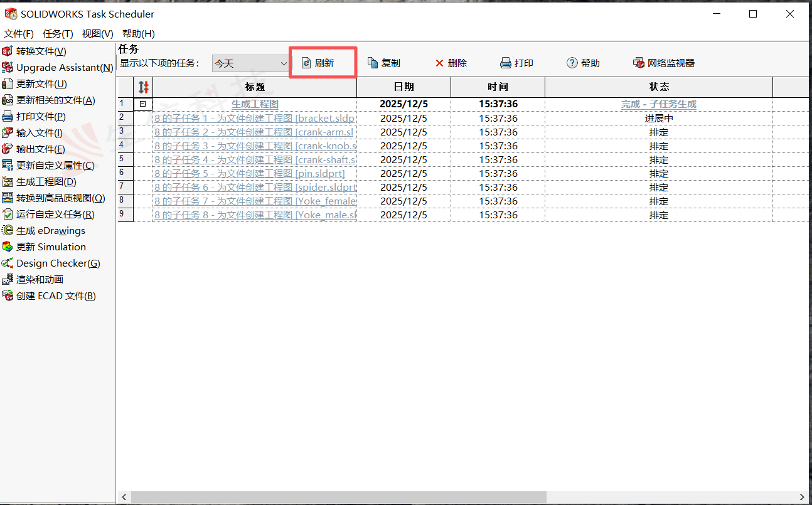Launch Upgrade Assistant from the sidebar
Viewport: 812px width, 505px height.
(58, 68)
